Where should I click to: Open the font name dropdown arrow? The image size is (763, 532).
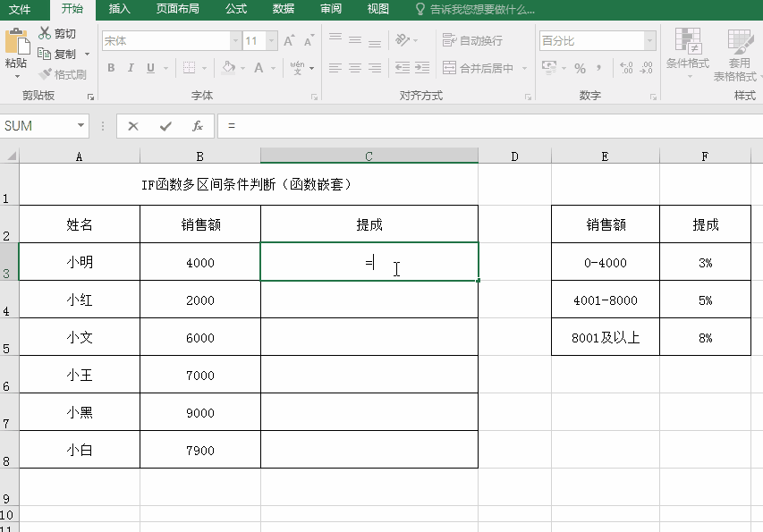[235, 41]
